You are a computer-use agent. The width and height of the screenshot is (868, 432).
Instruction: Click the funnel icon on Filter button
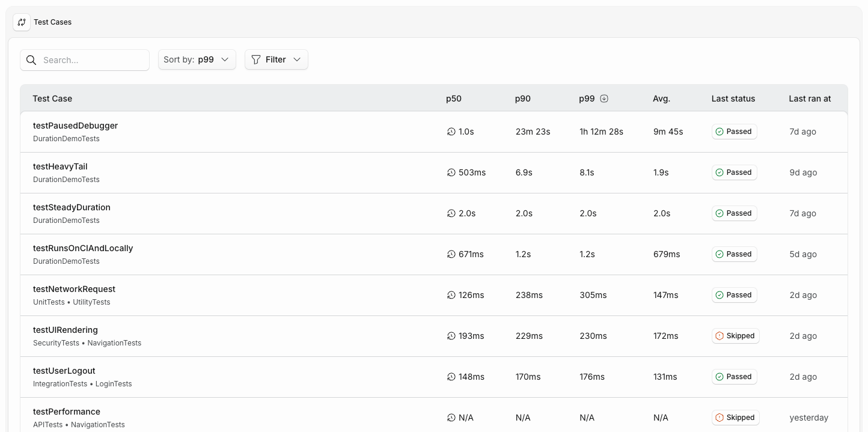point(256,59)
